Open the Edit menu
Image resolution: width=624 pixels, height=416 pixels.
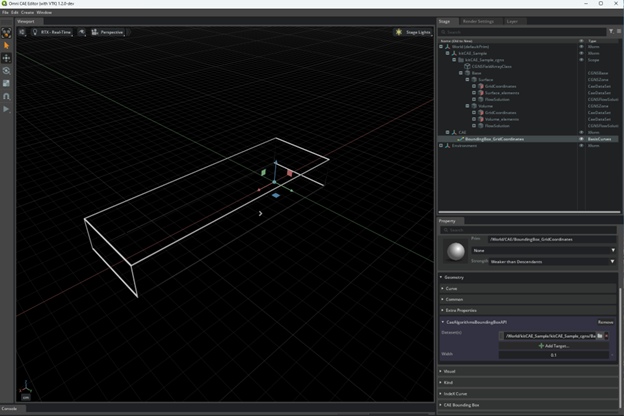click(x=15, y=12)
